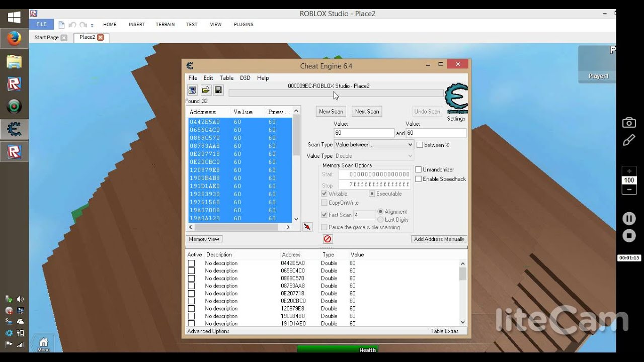Click the undo arrow in Roblox Studio
The height and width of the screenshot is (362, 644).
click(72, 25)
